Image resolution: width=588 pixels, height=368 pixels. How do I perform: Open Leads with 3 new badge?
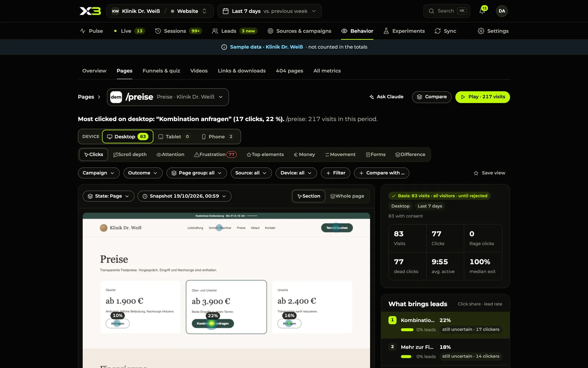click(234, 31)
